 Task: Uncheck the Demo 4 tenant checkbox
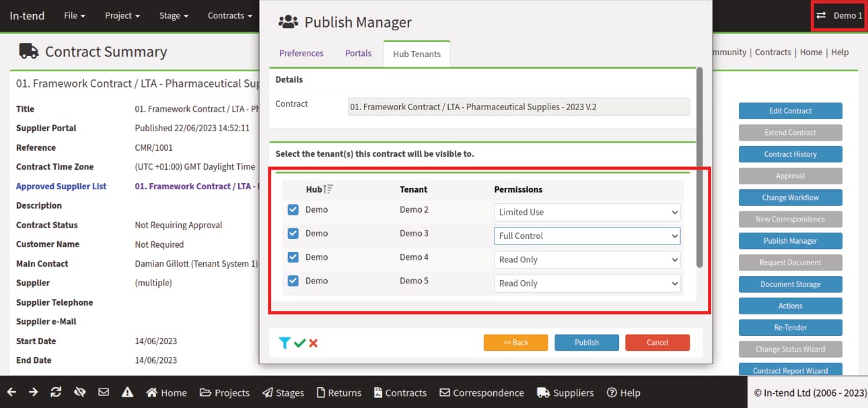click(x=293, y=257)
